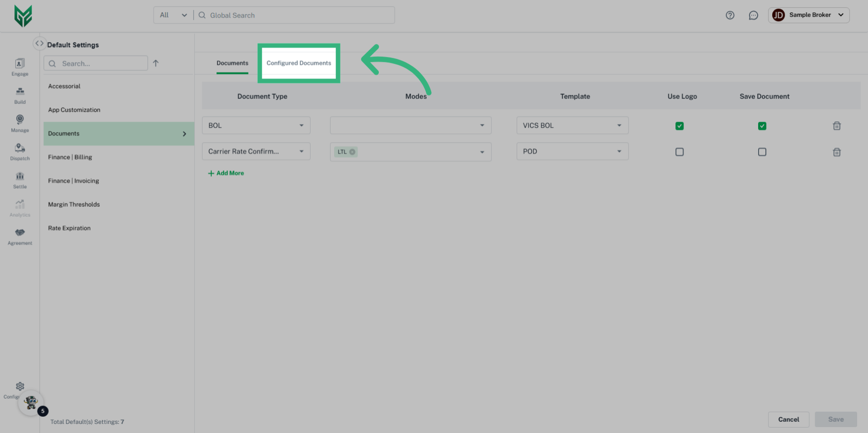868x433 pixels.
Task: Disable Save Document for the BOL row
Action: (x=762, y=126)
